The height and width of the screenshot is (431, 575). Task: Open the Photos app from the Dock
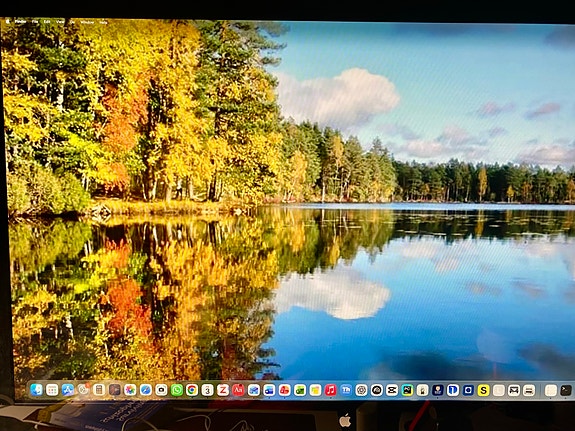coord(130,390)
